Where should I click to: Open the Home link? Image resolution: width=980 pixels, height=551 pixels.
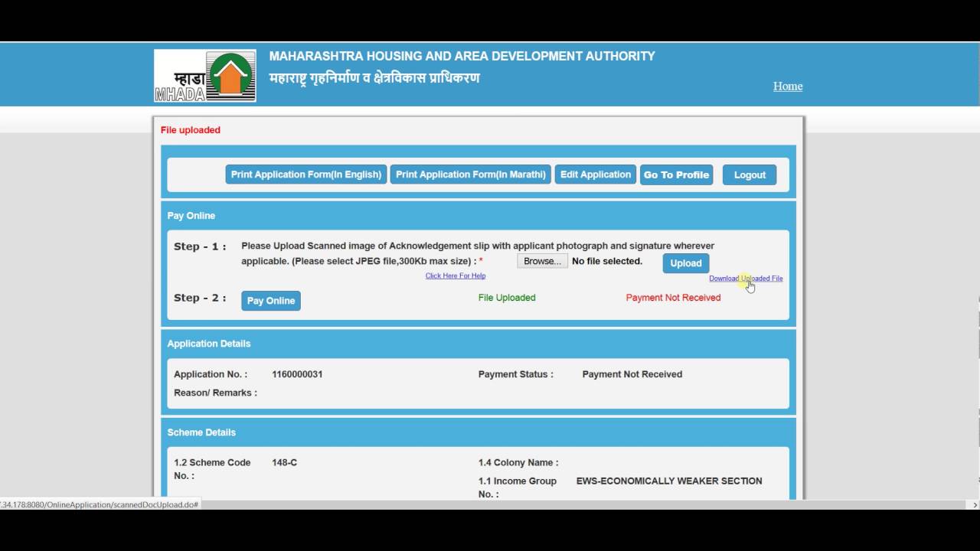788,86
